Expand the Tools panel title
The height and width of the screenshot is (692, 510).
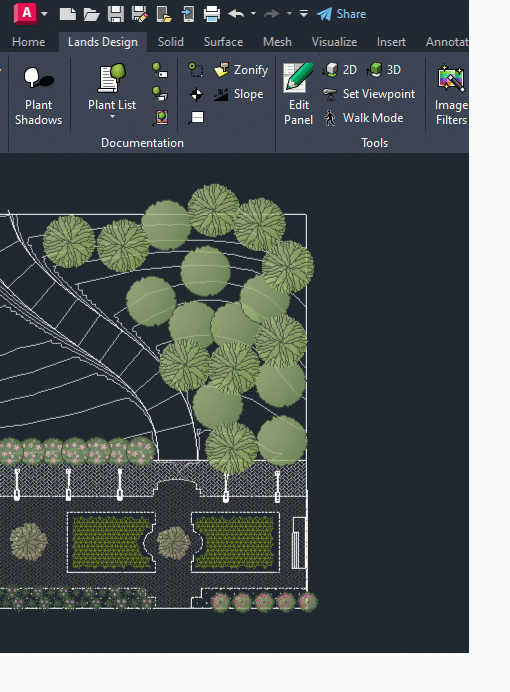pos(374,143)
